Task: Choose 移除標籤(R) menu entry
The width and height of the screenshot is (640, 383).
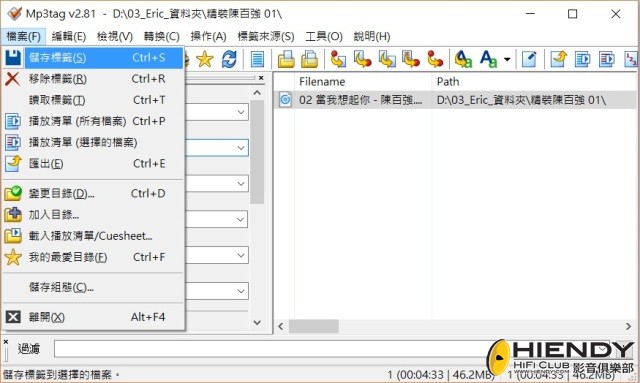Action: [x=93, y=79]
